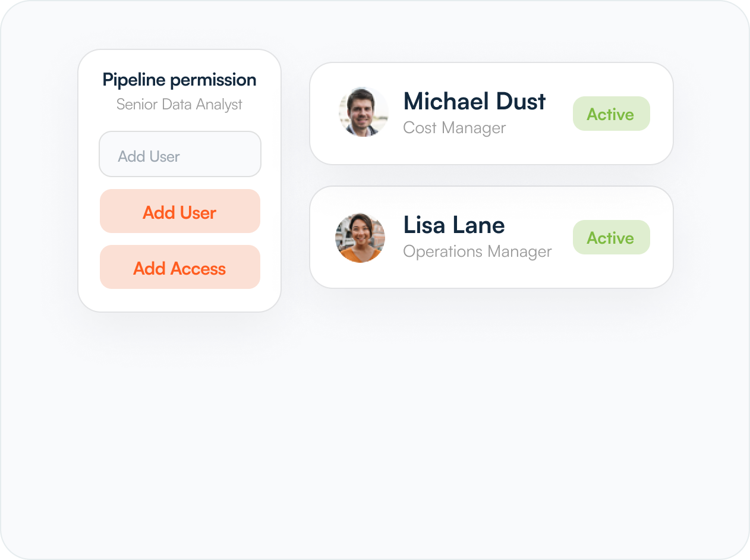Click the Active badge on Michael Dust's card

(611, 114)
